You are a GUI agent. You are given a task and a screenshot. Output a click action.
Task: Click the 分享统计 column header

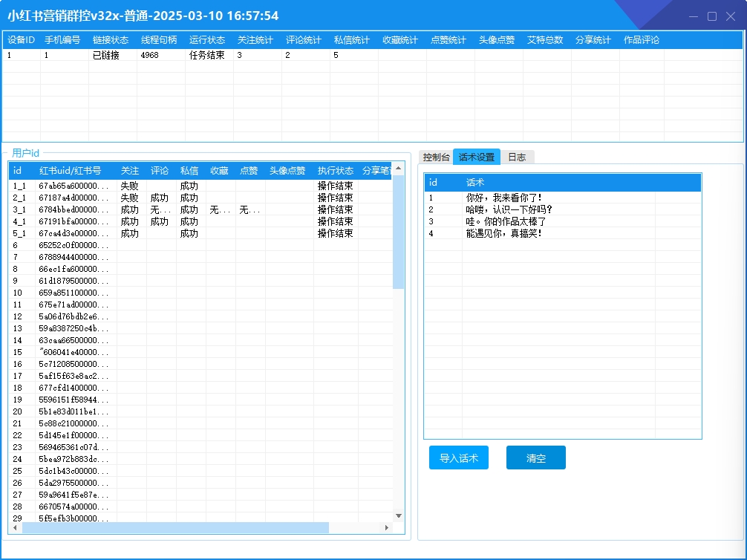[593, 40]
